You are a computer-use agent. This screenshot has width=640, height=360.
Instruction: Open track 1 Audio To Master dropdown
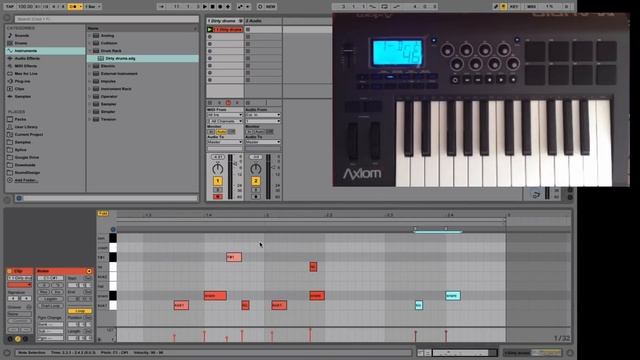coord(224,142)
